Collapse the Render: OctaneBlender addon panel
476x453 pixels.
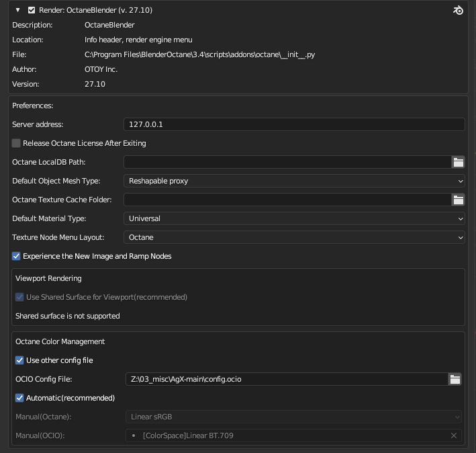tap(18, 10)
